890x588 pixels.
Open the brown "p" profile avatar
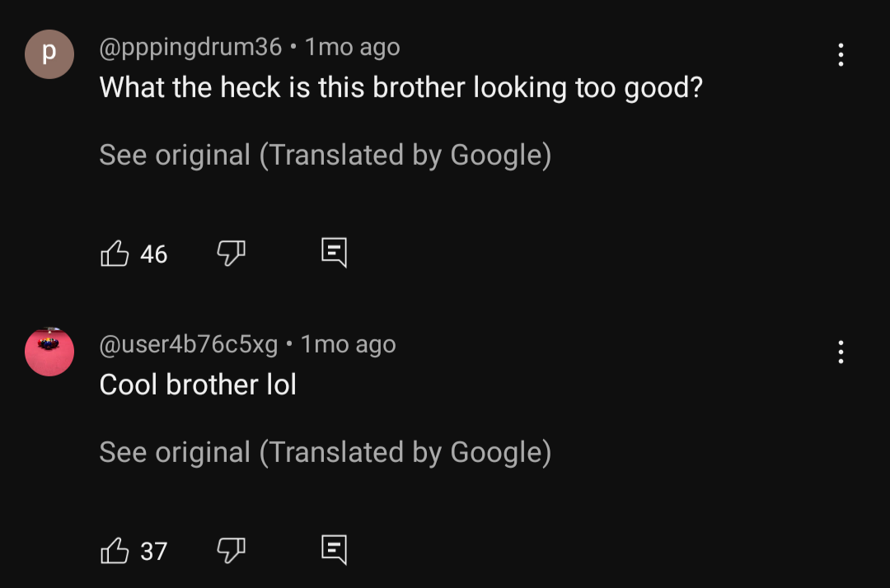pos(49,54)
